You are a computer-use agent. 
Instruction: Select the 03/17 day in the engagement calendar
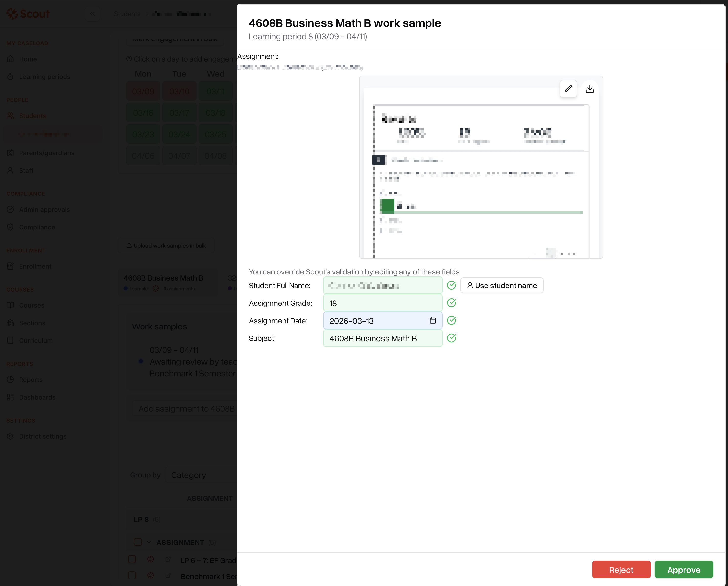tap(179, 113)
